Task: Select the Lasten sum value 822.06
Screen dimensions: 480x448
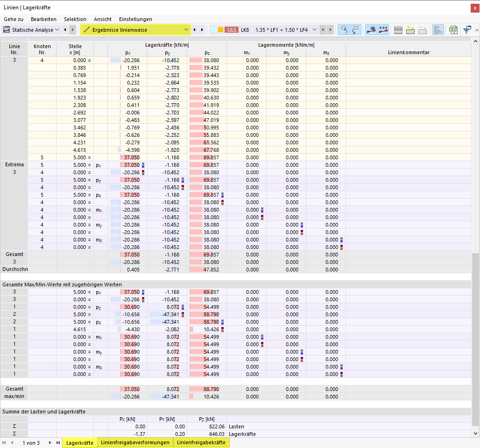Action: coord(207,427)
